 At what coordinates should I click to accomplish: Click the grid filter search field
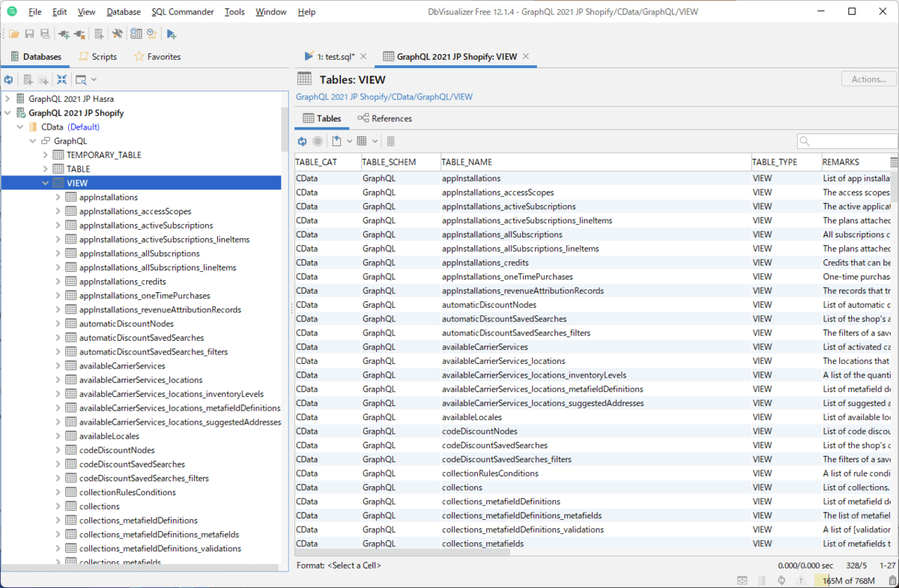[x=847, y=140]
